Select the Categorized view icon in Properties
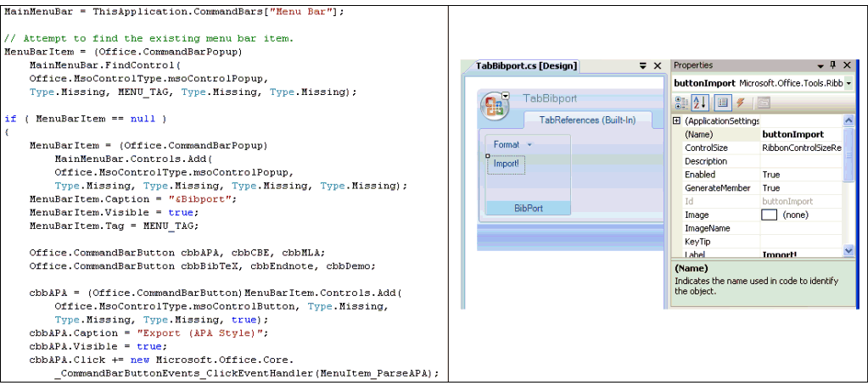 680,103
